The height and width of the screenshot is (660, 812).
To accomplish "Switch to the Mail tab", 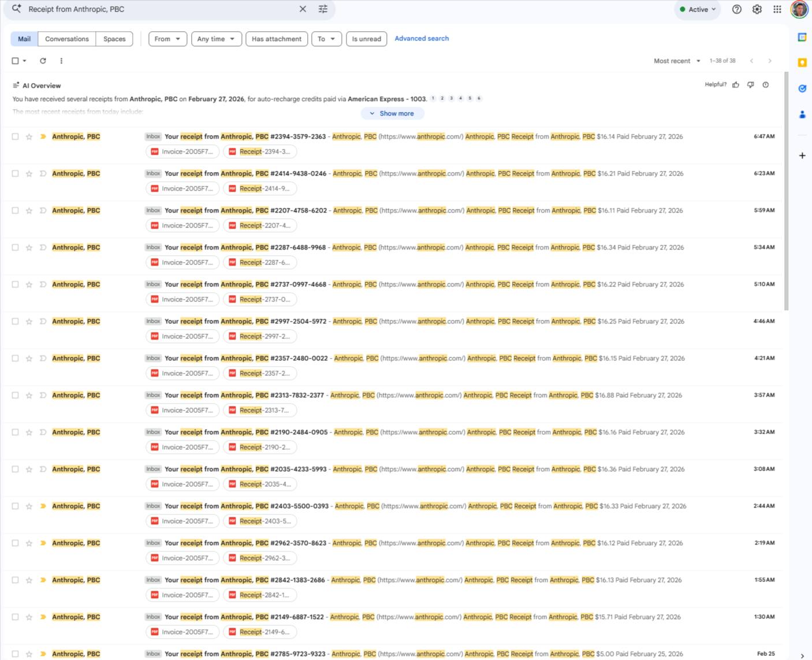I will click(x=24, y=39).
